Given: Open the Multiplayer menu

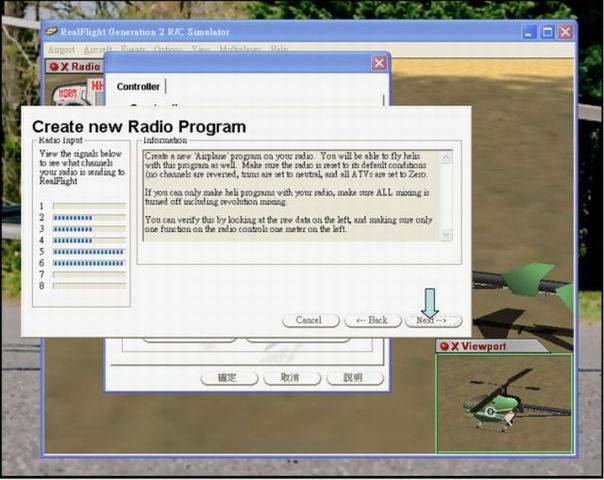Looking at the screenshot, I should click(x=240, y=50).
